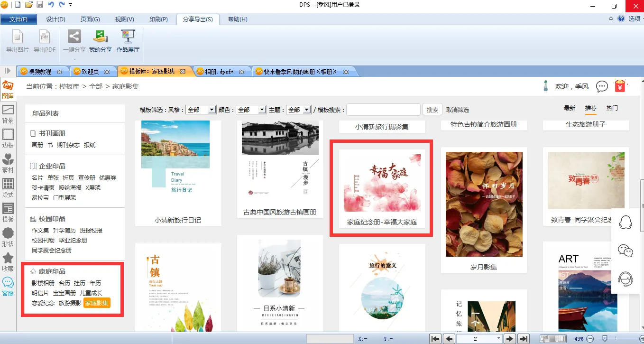Open the 风格 style filter dropdown
The width and height of the screenshot is (644, 344).
pos(201,110)
